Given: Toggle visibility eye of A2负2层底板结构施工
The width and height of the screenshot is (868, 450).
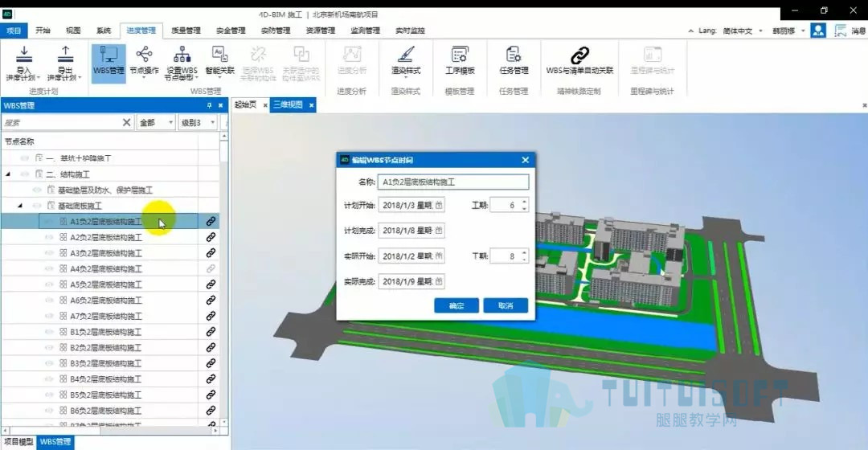Looking at the screenshot, I should coord(49,237).
